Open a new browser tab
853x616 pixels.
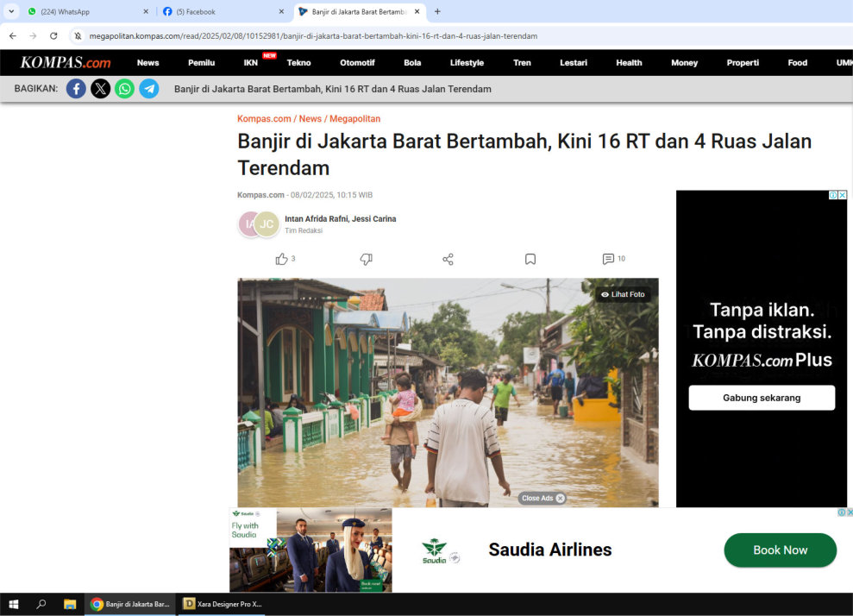pyautogui.click(x=437, y=12)
